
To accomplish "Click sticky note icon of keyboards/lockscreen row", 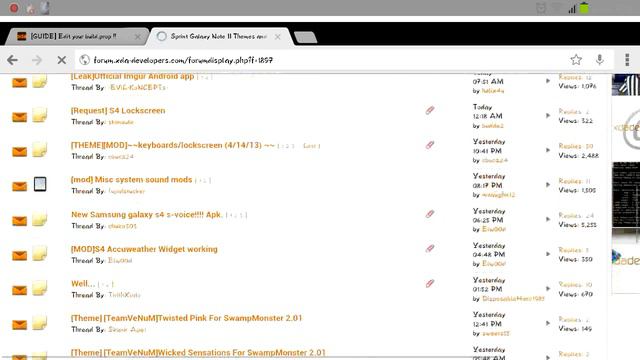I will point(40,149).
